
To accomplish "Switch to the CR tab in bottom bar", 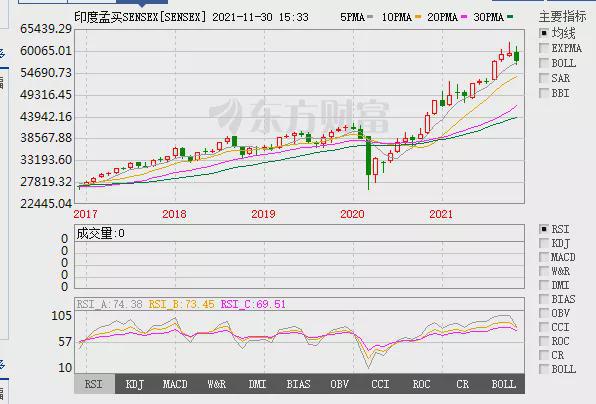I will 463,384.
